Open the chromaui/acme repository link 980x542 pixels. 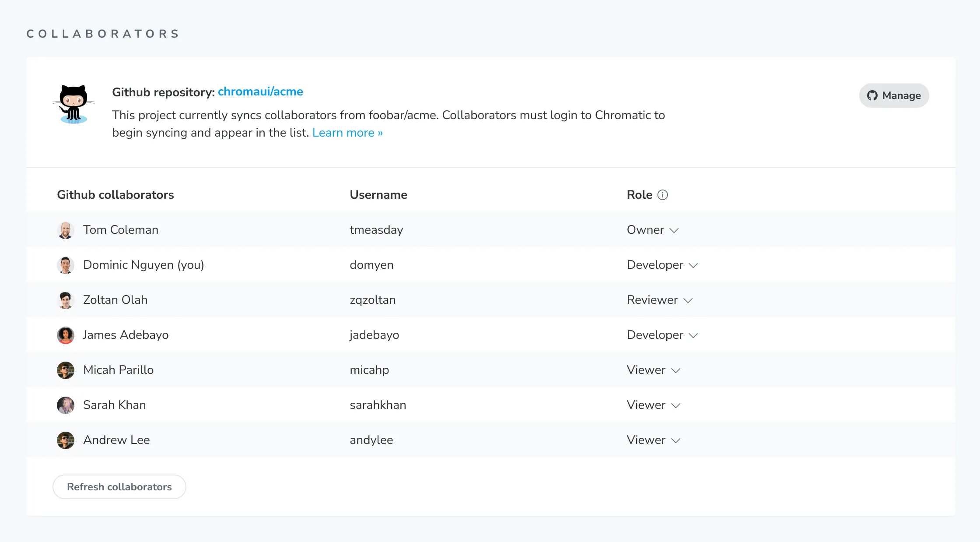pos(261,92)
